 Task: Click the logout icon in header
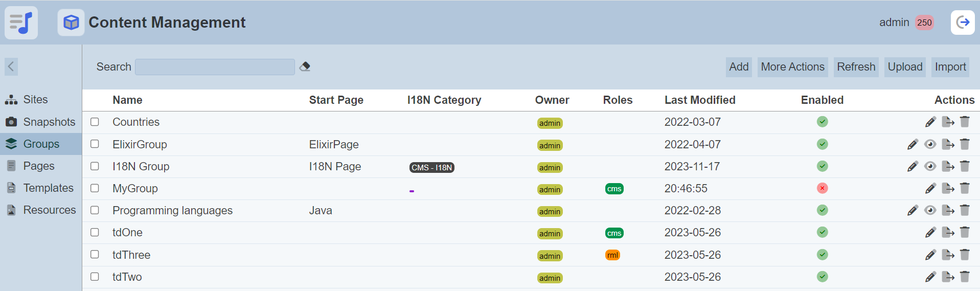point(962,23)
